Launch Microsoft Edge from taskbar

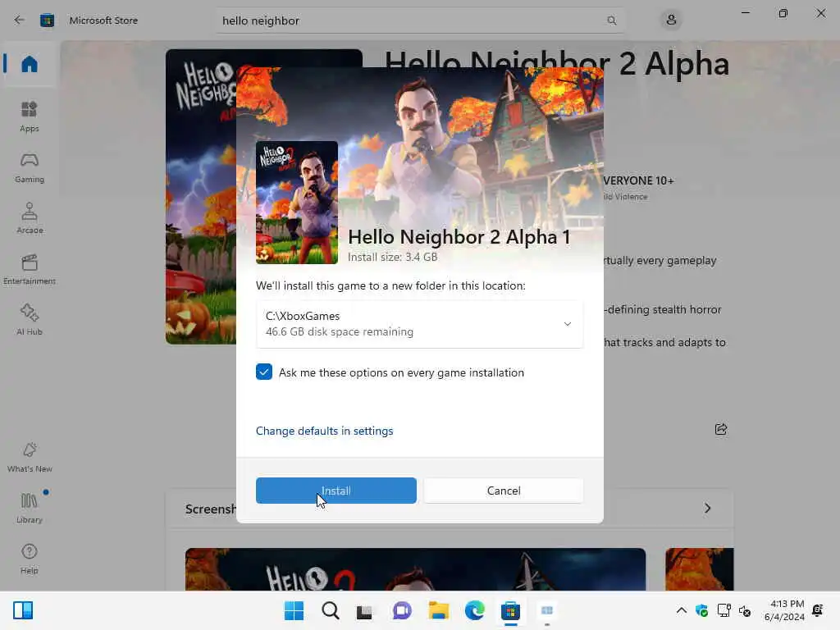click(475, 610)
